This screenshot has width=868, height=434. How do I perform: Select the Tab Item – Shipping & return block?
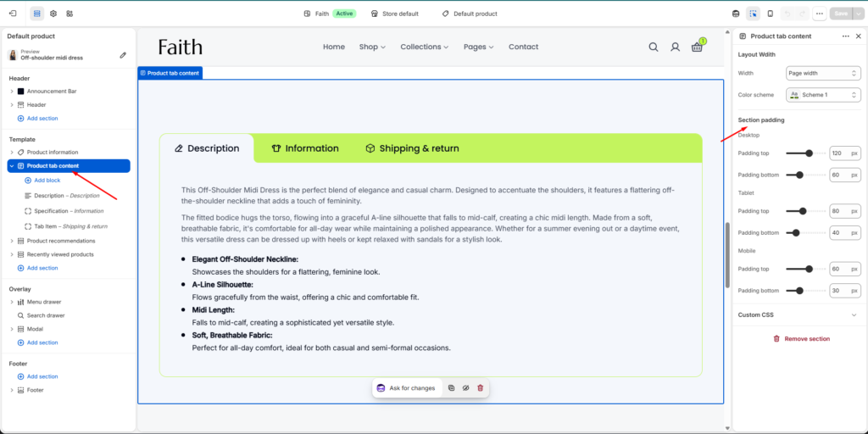point(66,227)
